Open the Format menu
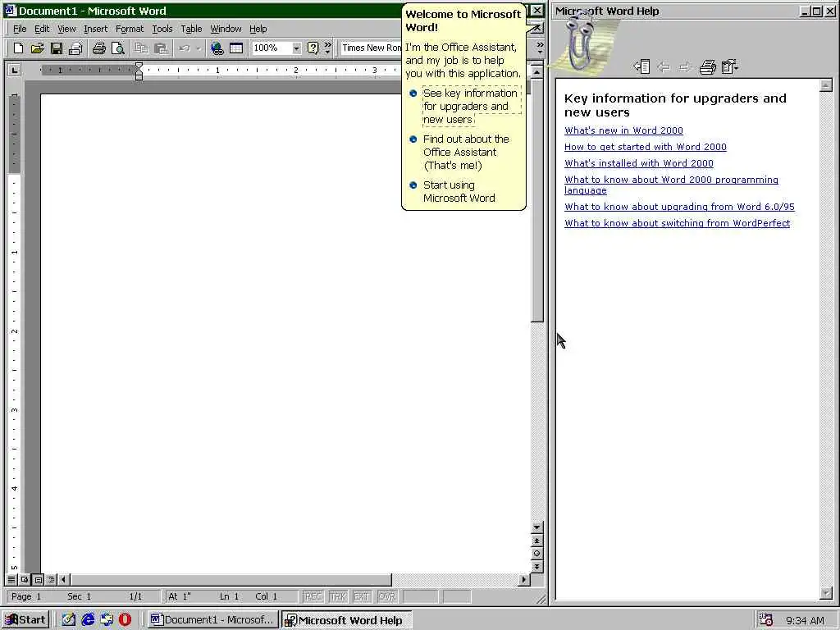The image size is (840, 630). coord(130,29)
